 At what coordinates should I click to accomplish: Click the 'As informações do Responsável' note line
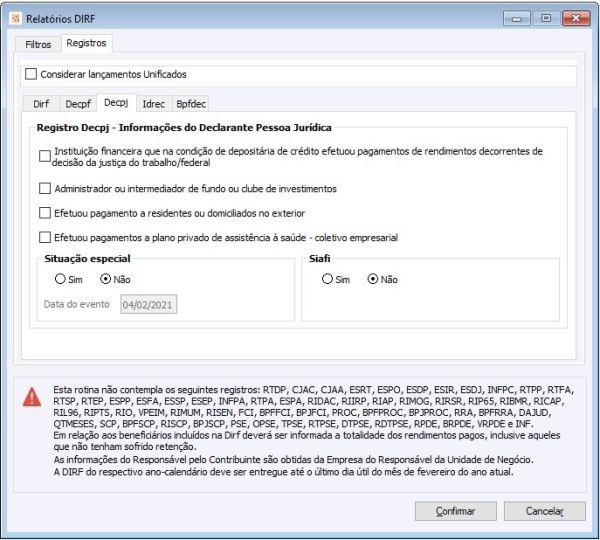click(x=293, y=460)
